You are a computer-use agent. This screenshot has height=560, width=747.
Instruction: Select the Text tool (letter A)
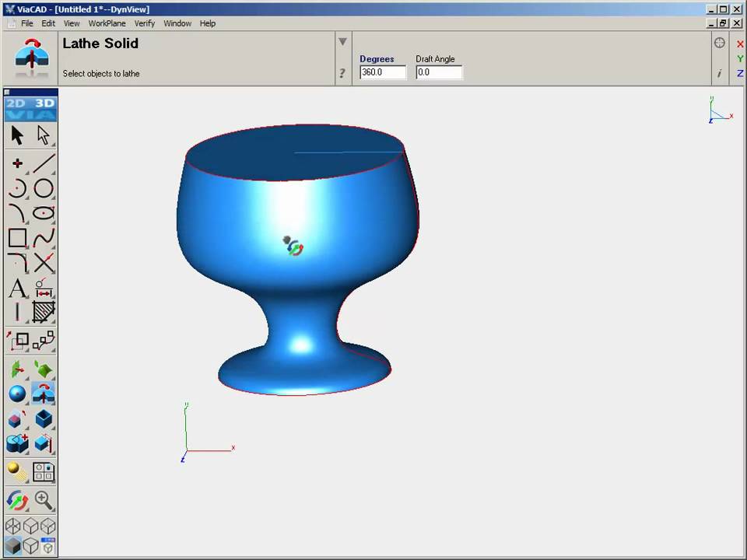18,288
